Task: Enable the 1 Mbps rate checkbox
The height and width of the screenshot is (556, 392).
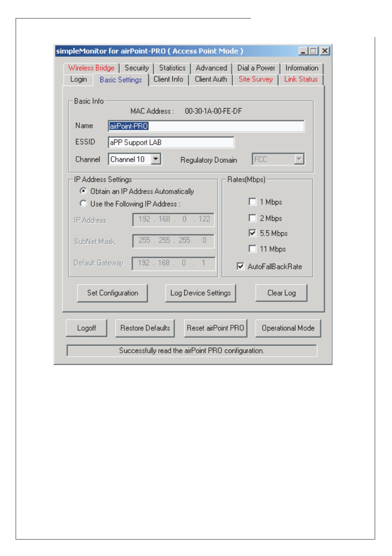Action: 253,202
